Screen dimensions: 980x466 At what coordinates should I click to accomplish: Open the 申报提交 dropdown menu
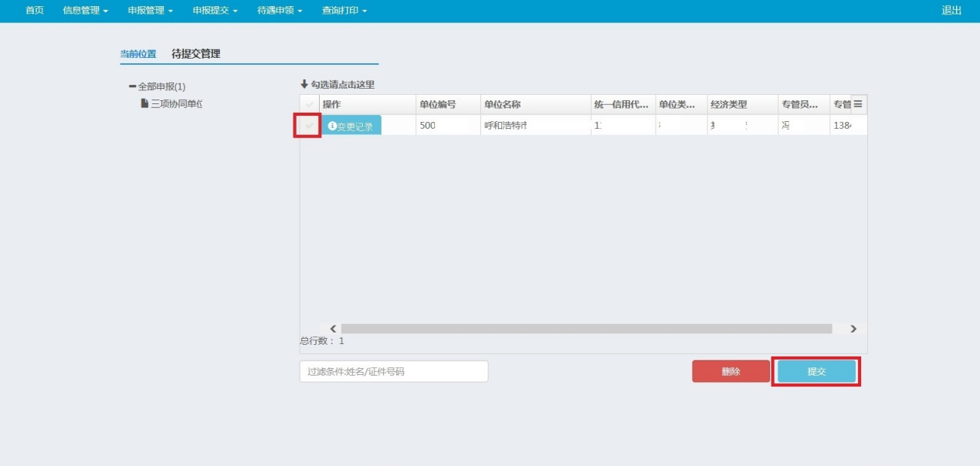[215, 11]
